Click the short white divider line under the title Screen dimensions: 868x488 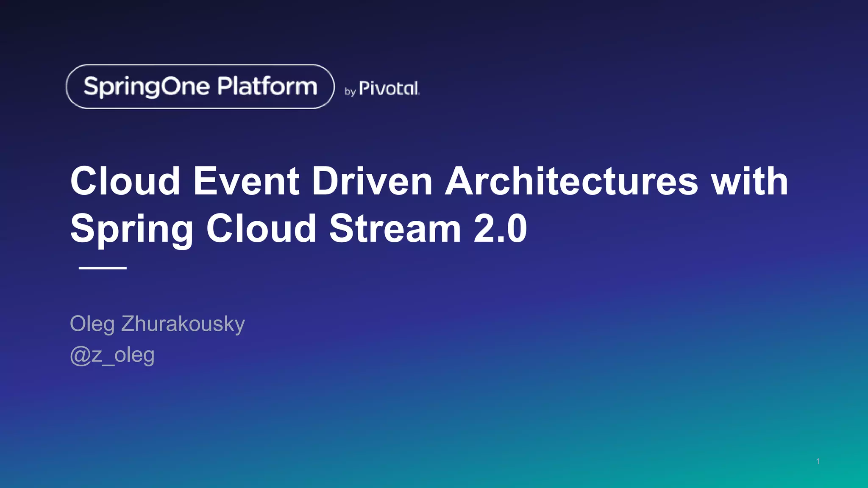(103, 268)
